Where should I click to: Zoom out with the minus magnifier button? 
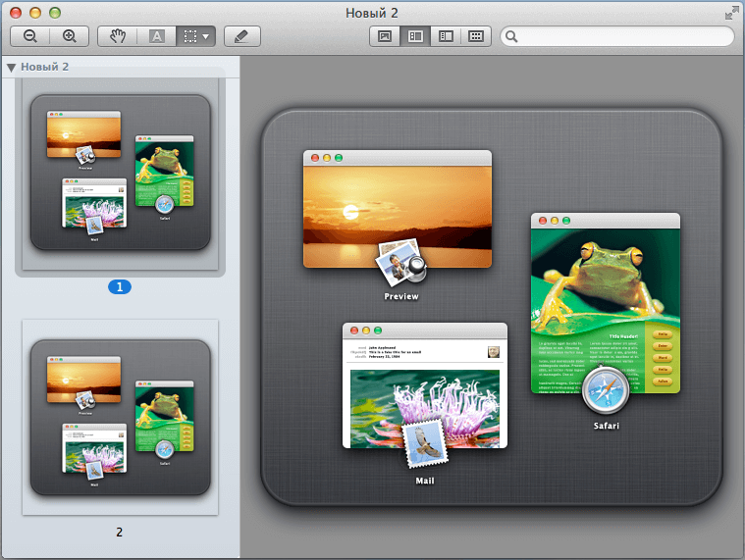tap(29, 36)
